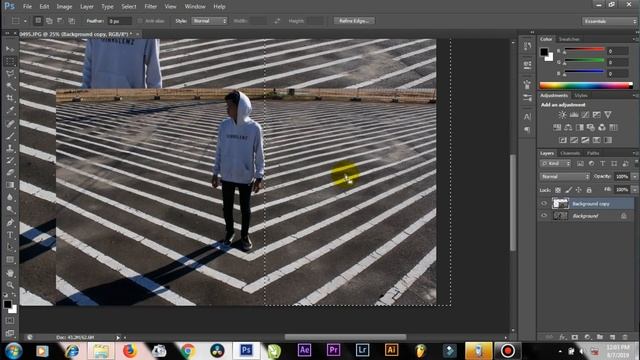
Task: Select the Eraser tool
Action: [10, 173]
